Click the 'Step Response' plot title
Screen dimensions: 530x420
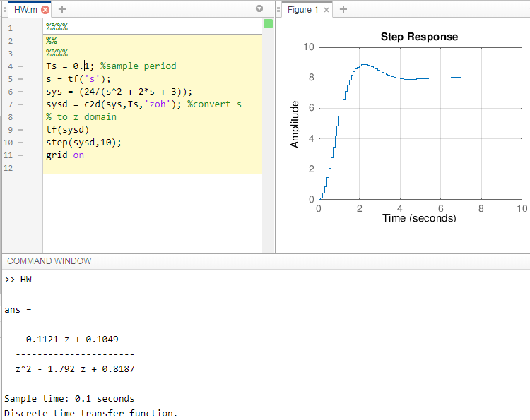tap(419, 37)
